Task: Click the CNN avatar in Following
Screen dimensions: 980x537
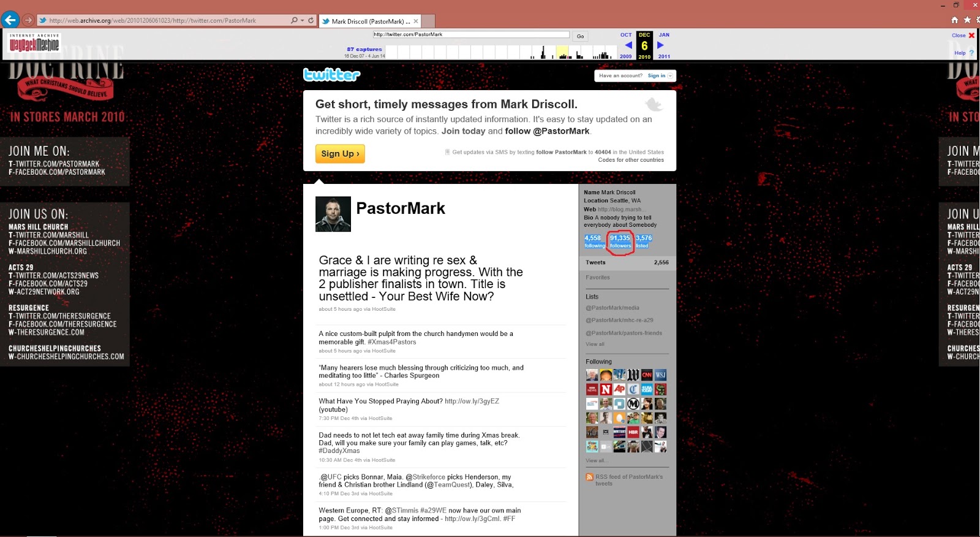Action: 647,375
